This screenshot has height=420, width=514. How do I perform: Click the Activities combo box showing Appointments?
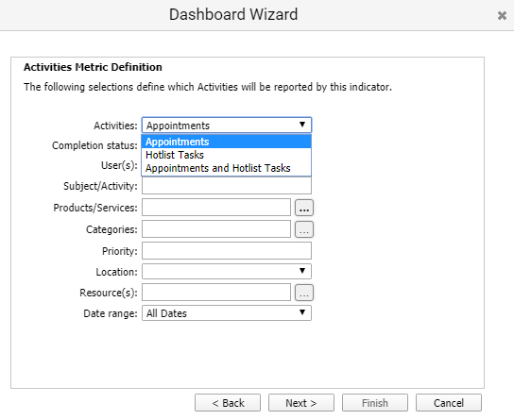(227, 125)
